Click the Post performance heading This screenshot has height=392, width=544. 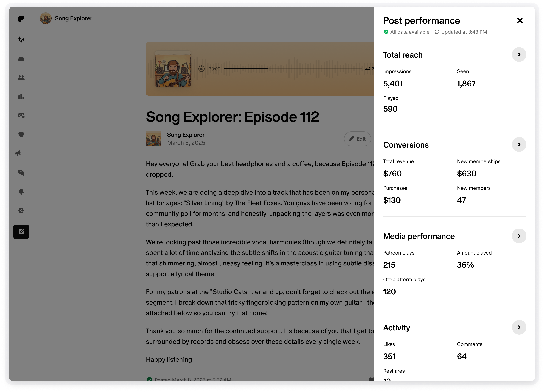pyautogui.click(x=421, y=21)
